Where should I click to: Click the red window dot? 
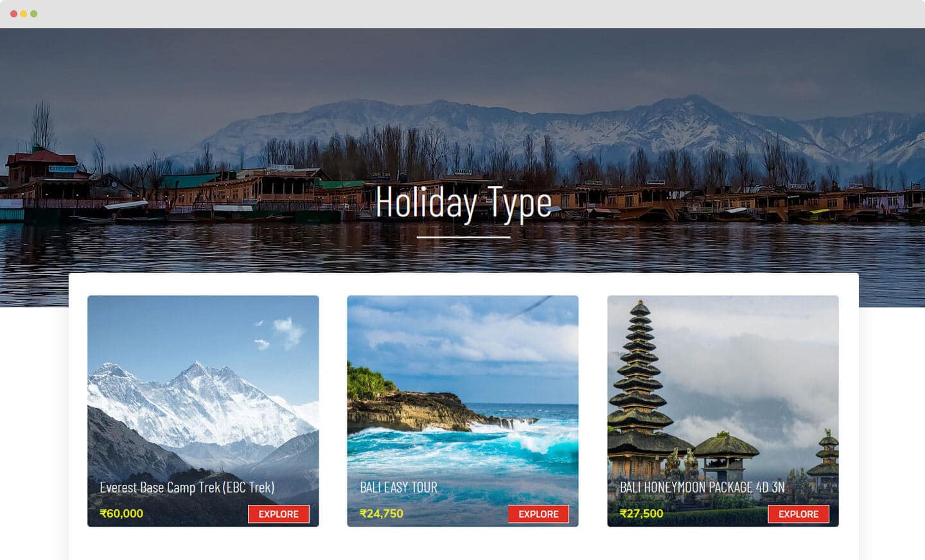14,13
